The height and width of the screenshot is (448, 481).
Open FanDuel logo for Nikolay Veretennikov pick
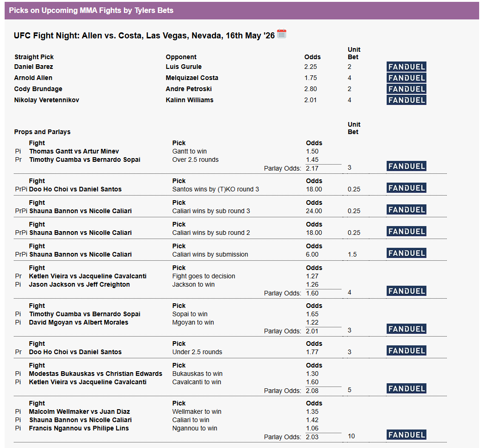click(406, 100)
